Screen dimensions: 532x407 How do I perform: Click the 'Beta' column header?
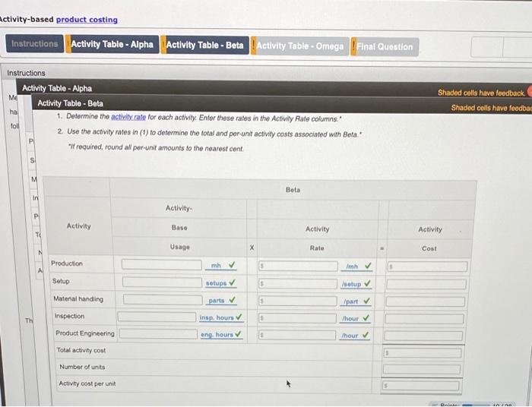click(x=293, y=190)
